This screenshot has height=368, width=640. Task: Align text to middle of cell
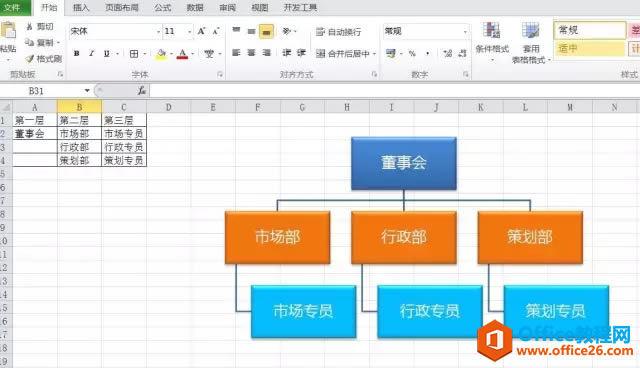(x=251, y=31)
